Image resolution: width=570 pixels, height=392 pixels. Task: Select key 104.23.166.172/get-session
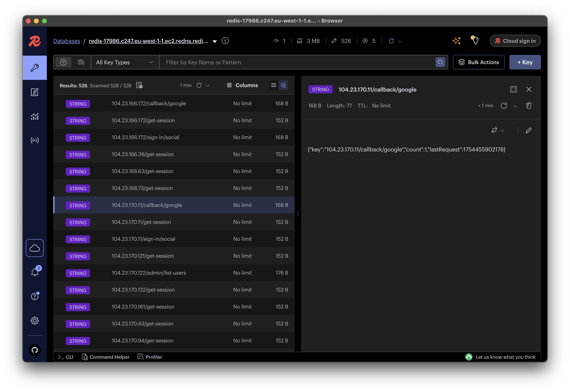coord(174,120)
